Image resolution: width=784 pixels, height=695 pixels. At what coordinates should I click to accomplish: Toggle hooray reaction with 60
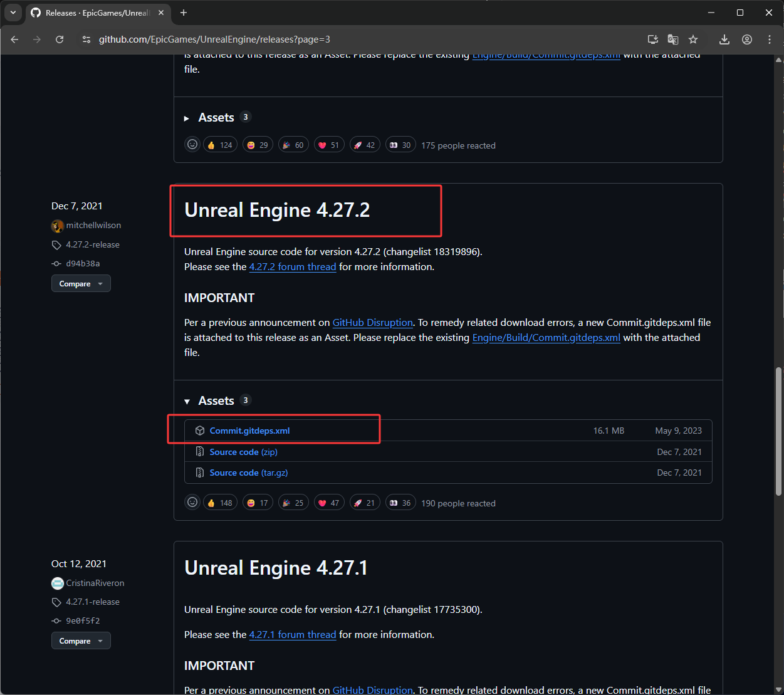(x=293, y=145)
